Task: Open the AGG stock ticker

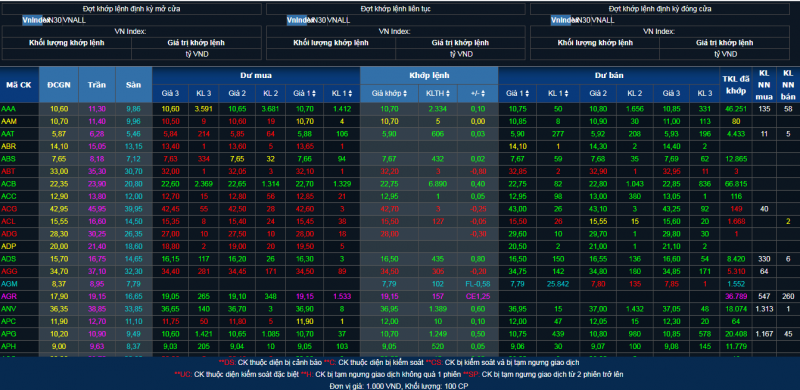Action: [x=9, y=271]
